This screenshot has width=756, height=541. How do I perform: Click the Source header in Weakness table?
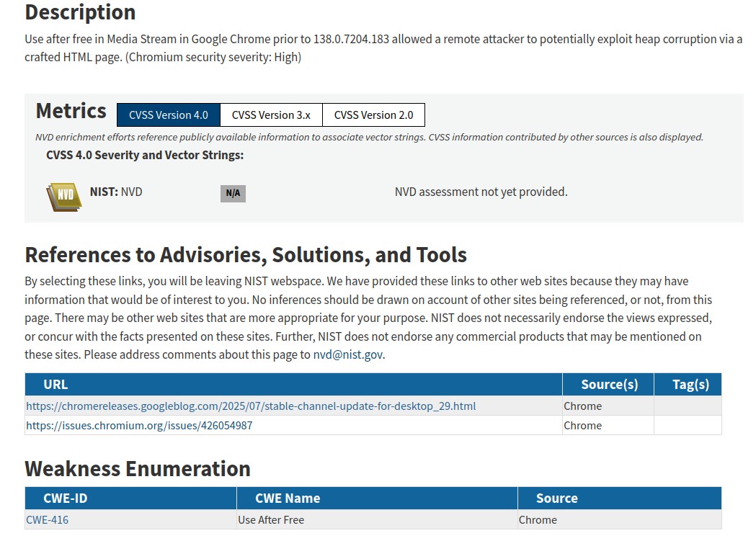pos(620,498)
